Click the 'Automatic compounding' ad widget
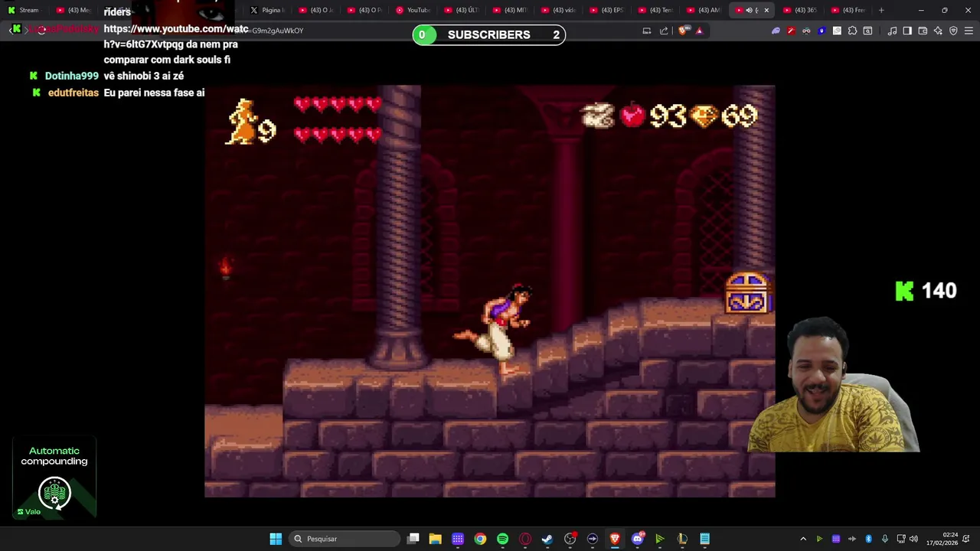This screenshot has height=551, width=980. coord(54,478)
